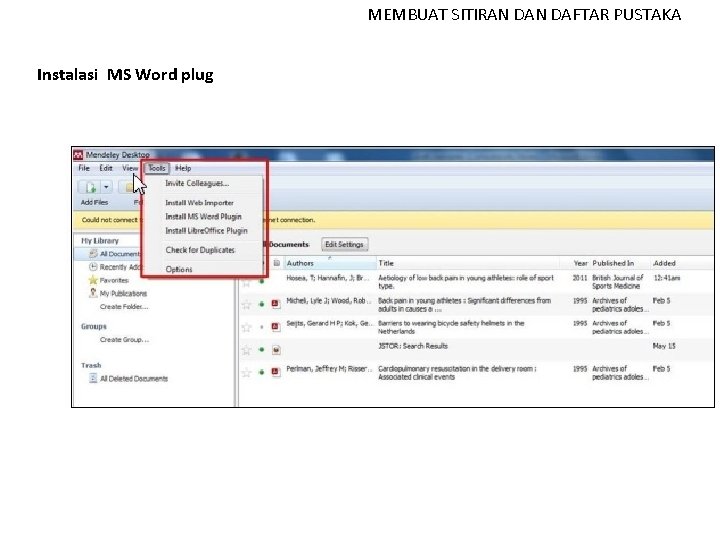Toggle read status dot for Seijts row
Image resolution: width=720 pixels, height=540 pixels.
tap(262, 327)
